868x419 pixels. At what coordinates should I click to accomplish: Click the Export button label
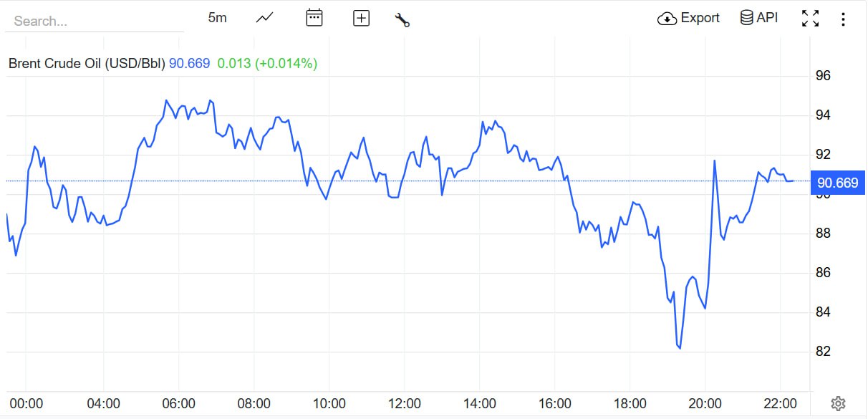click(700, 18)
